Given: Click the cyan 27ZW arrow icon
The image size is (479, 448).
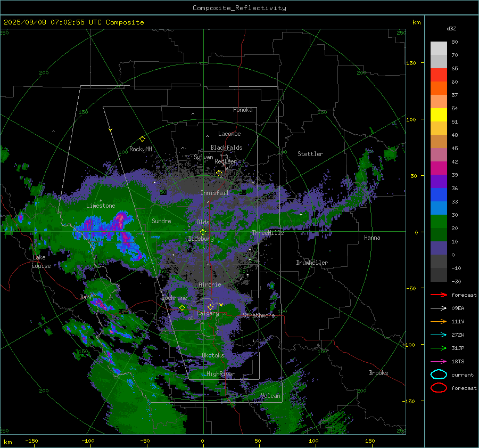Looking at the screenshot, I should tap(439, 335).
